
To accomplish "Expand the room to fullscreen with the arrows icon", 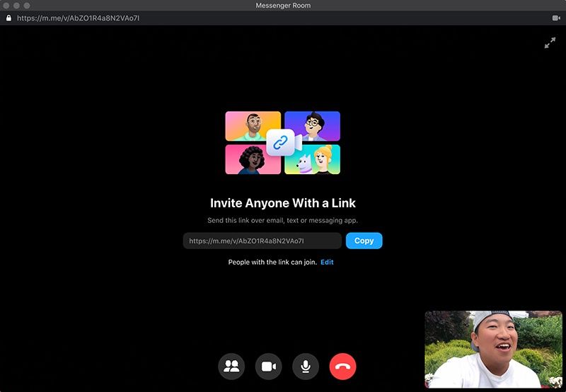I will pos(550,42).
